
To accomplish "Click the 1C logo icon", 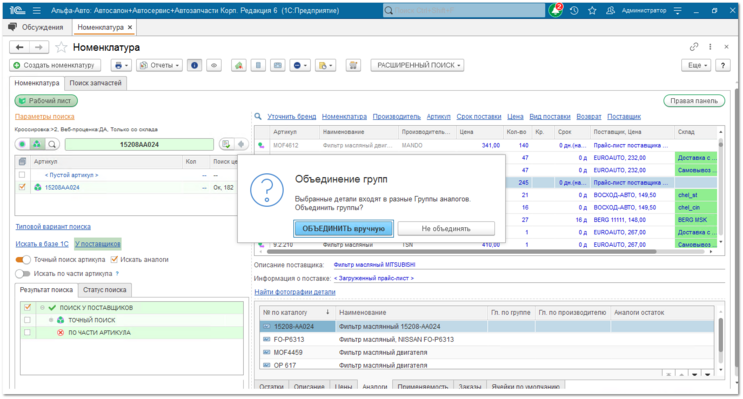I will [x=17, y=10].
